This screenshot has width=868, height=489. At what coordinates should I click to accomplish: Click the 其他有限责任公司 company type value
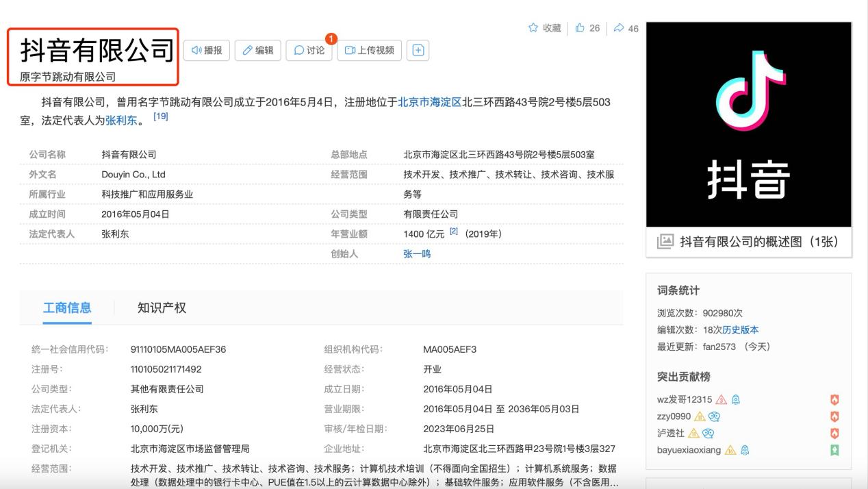tap(167, 389)
